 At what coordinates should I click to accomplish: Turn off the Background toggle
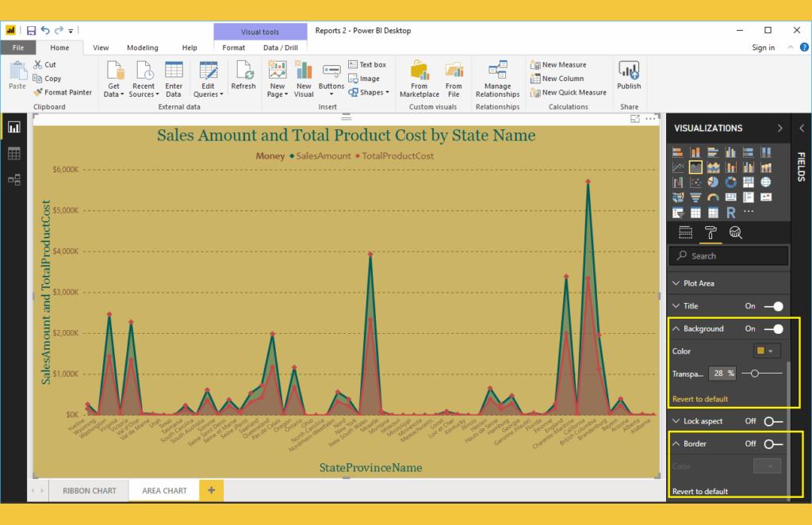(x=773, y=328)
